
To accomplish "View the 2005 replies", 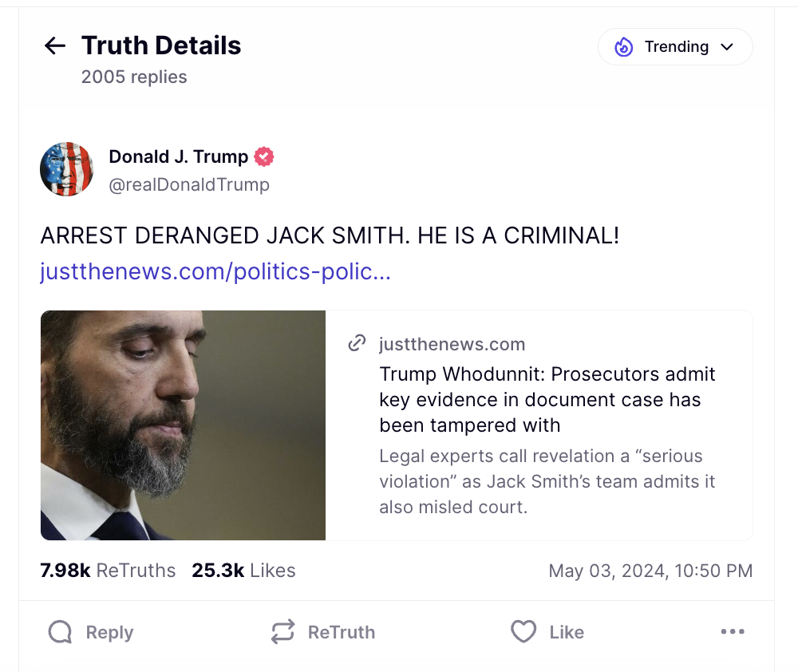I will tap(133, 77).
